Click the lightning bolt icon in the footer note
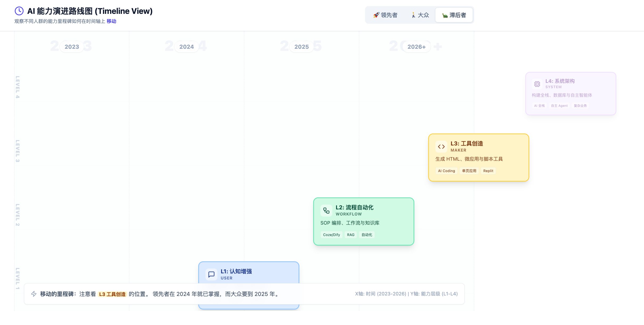 coord(34,294)
